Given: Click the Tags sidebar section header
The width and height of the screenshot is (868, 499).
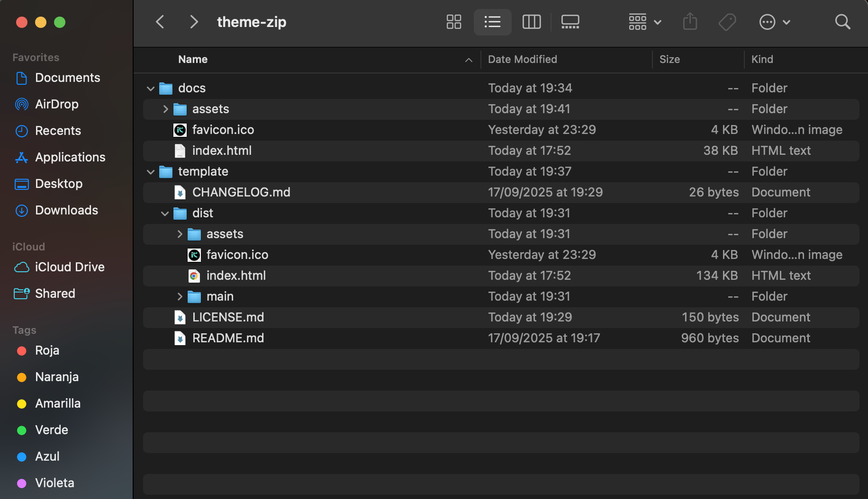Looking at the screenshot, I should [24, 330].
